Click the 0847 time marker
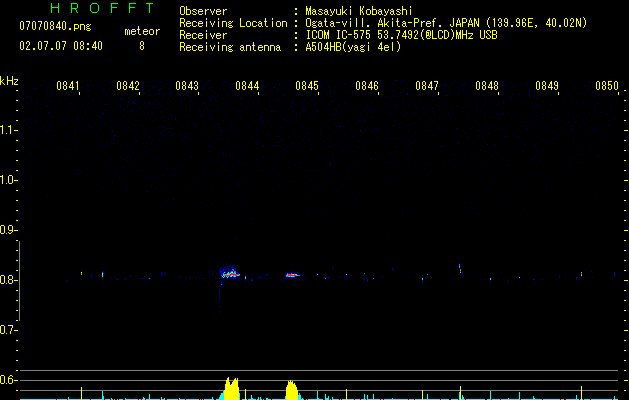The height and width of the screenshot is (400, 629). [427, 86]
